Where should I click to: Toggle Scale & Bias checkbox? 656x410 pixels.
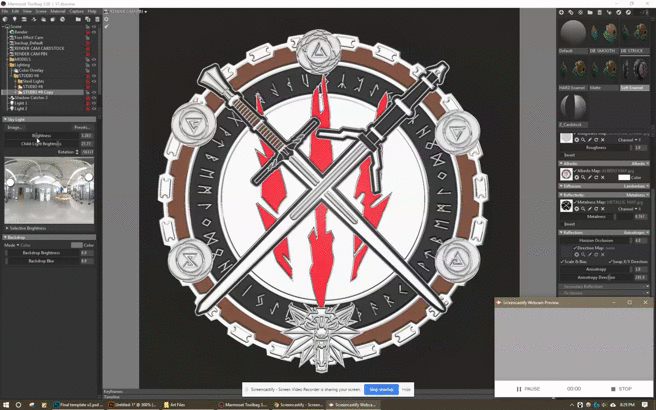pos(562,261)
